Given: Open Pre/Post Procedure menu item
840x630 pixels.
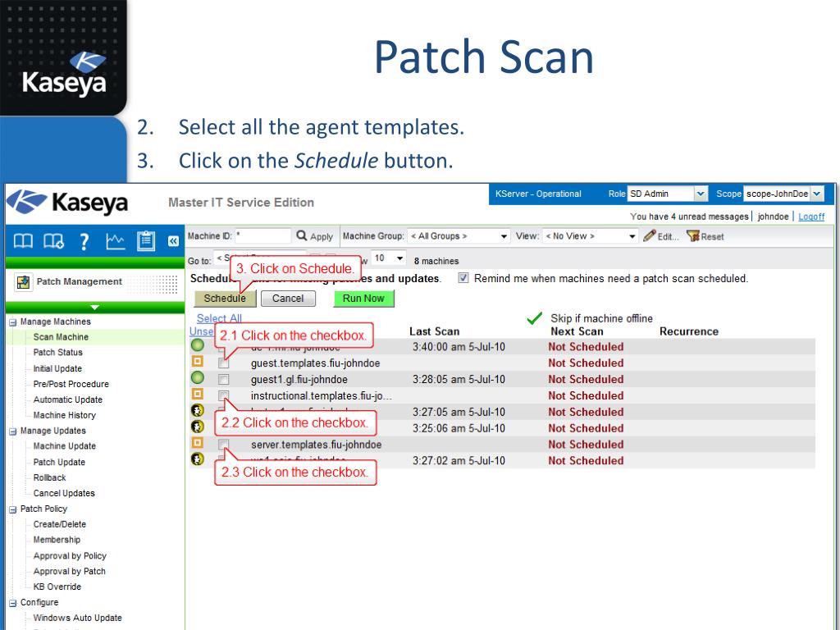Looking at the screenshot, I should click(x=71, y=384).
